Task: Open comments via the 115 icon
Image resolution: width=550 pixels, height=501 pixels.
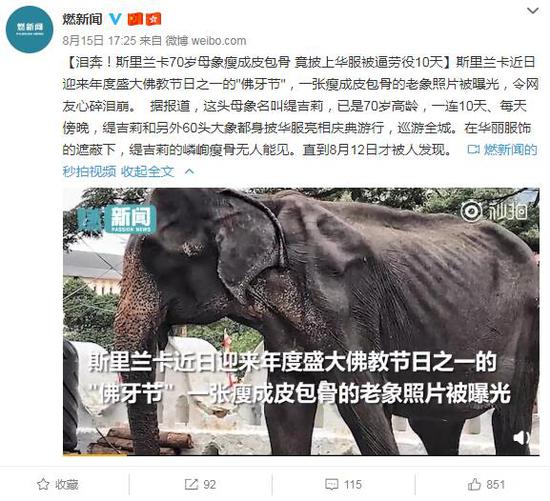Action: (343, 485)
